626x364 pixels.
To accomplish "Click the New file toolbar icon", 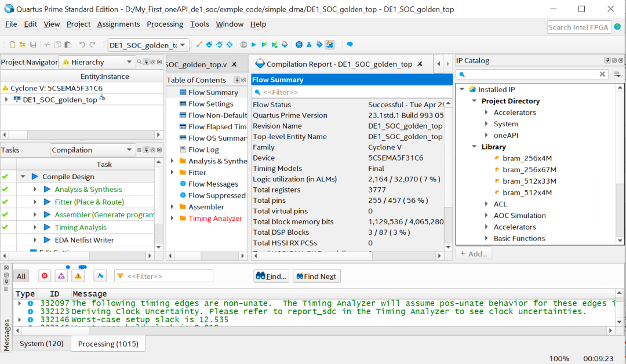I will point(12,45).
